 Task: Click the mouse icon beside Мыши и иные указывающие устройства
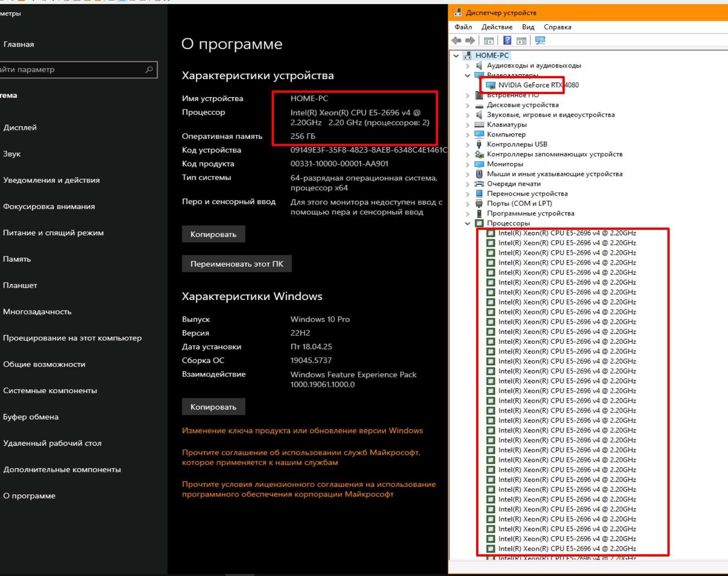pos(479,174)
